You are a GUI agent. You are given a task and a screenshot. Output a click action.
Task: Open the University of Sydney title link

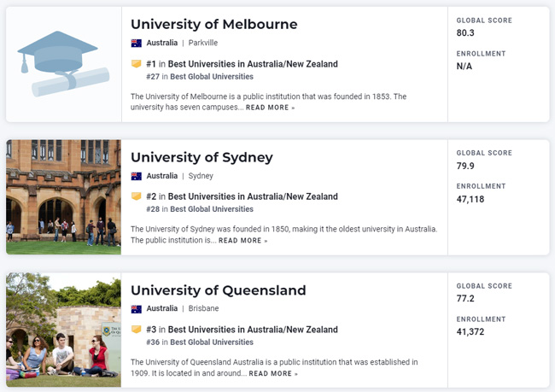[202, 157]
